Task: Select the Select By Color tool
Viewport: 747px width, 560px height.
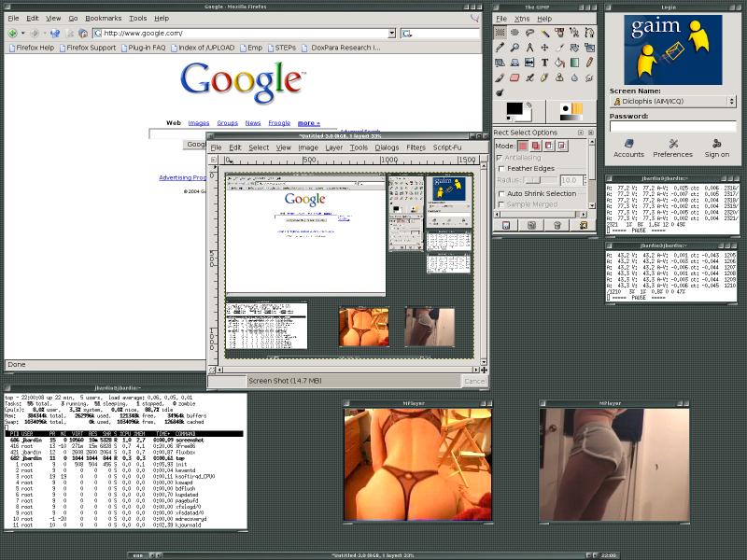Action: (x=559, y=33)
